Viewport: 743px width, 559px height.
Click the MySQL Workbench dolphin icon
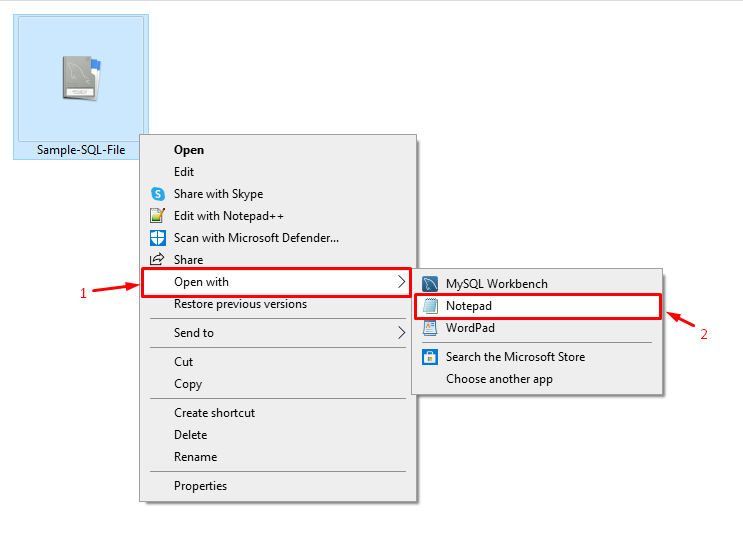click(430, 284)
